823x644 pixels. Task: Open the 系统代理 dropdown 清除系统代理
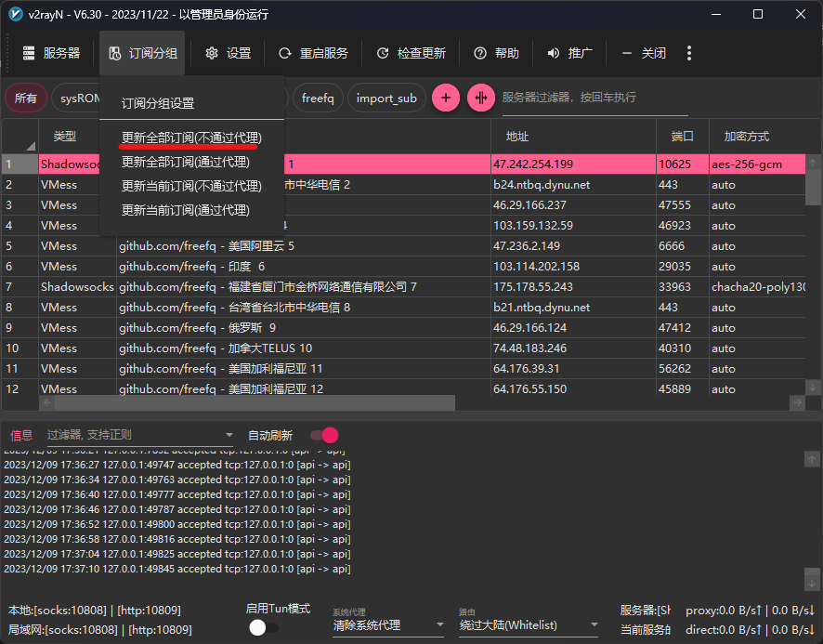pos(388,625)
